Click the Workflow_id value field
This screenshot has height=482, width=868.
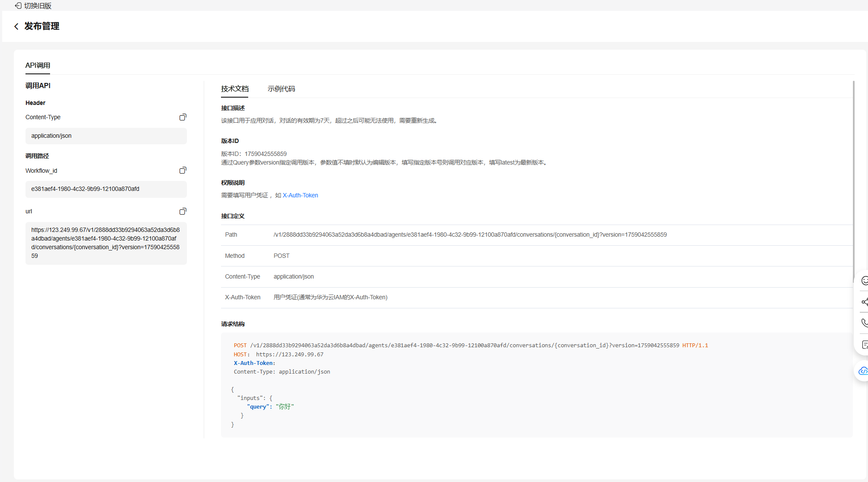click(x=106, y=189)
